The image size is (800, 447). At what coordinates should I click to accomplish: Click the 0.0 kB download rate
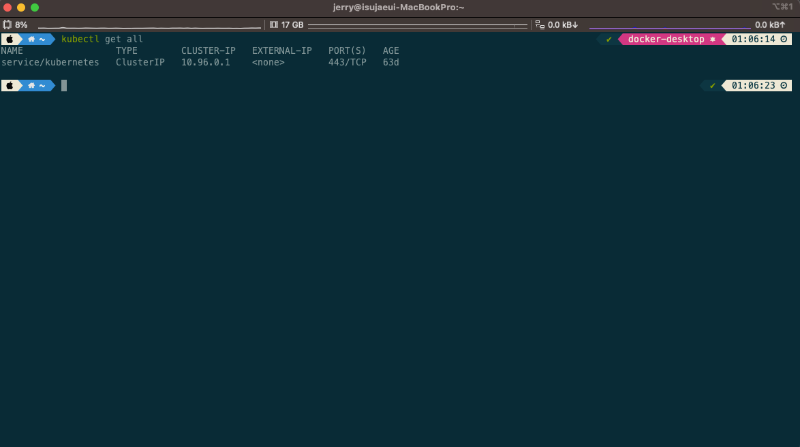[563, 24]
